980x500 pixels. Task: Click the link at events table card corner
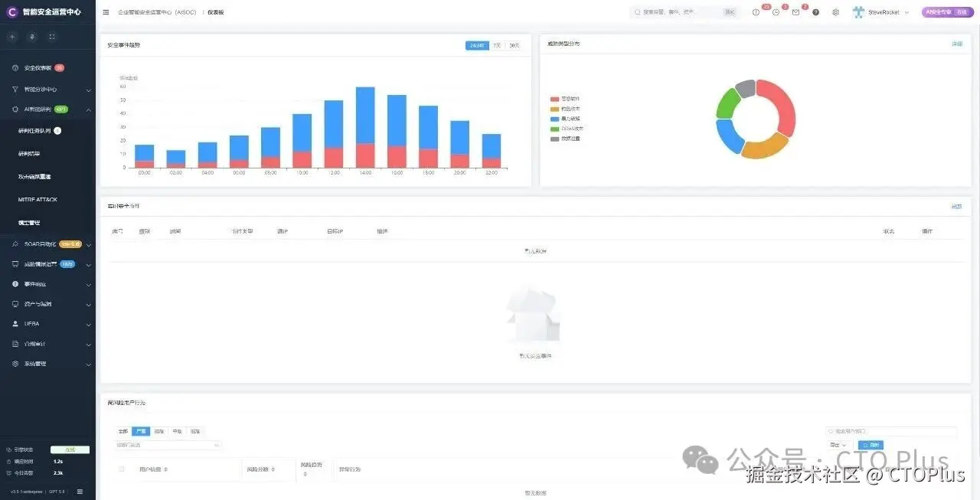tap(957, 206)
